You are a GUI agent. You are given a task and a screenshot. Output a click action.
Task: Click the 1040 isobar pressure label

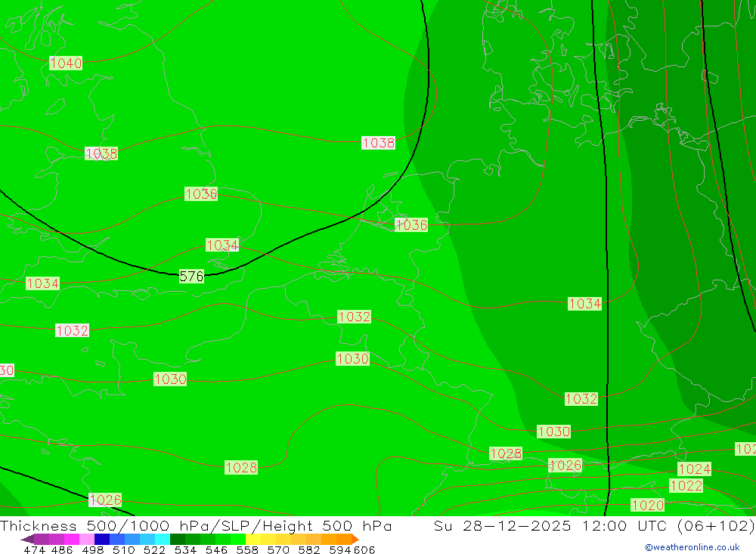tap(66, 63)
